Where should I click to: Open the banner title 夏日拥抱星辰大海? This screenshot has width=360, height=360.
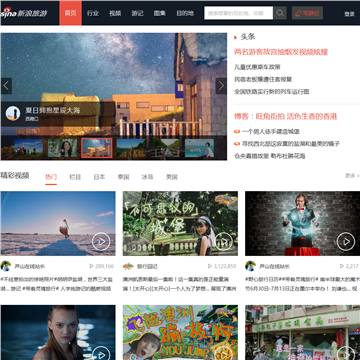[53, 111]
